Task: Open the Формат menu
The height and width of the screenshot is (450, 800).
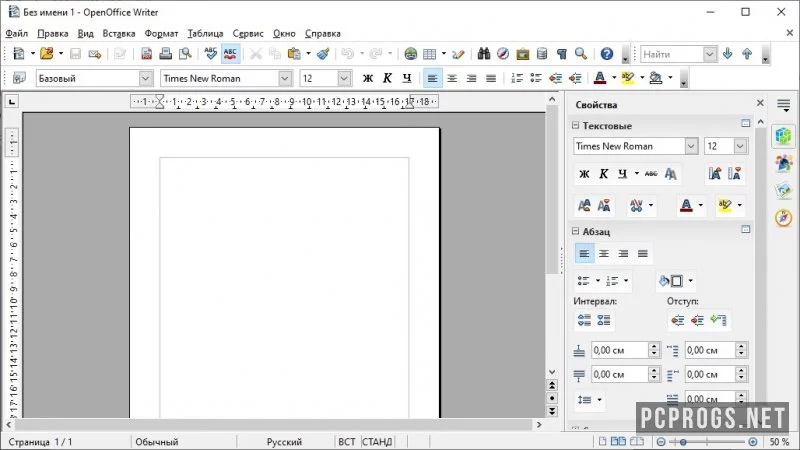Action: [161, 34]
